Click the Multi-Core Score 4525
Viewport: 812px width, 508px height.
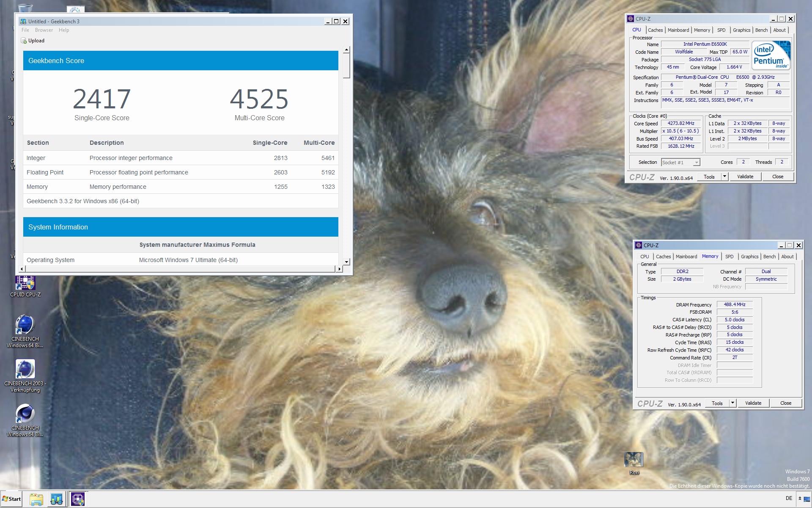point(259,99)
